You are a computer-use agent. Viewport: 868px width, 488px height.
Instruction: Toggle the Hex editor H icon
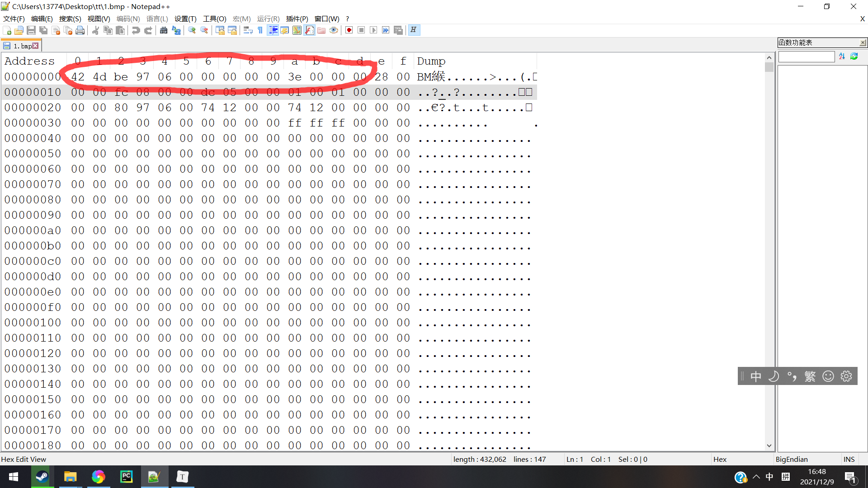(x=413, y=30)
